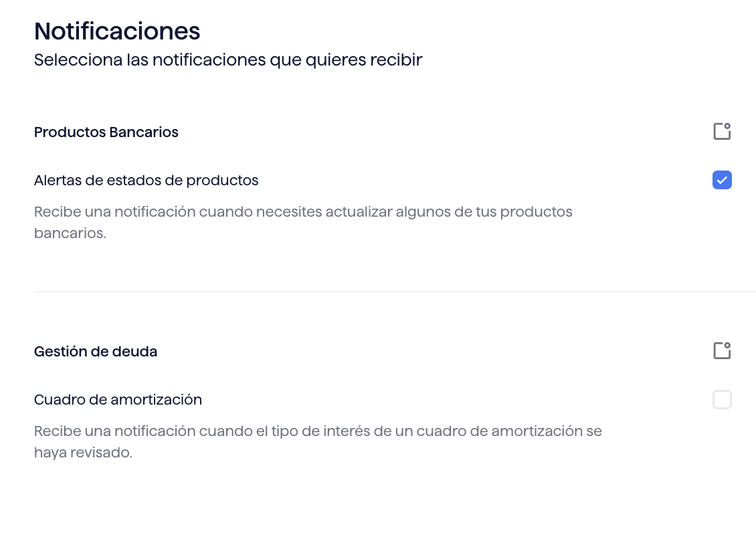The image size is (756, 539).
Task: Select the Cuadro de amortización label
Action: 118,400
